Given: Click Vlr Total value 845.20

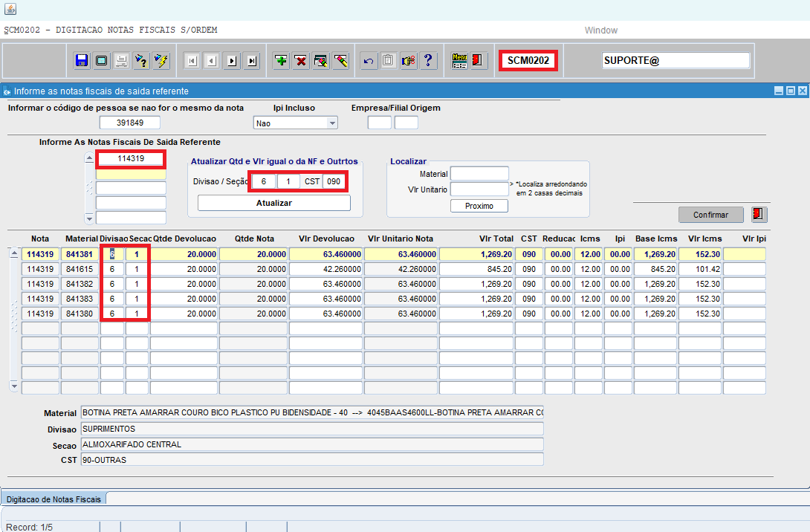Looking at the screenshot, I should [476, 269].
